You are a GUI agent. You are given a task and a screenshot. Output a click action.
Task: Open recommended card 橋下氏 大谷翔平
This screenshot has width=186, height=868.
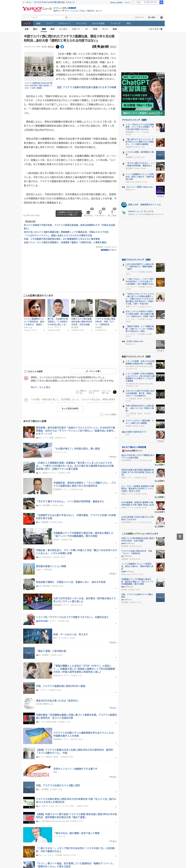[58, 315]
